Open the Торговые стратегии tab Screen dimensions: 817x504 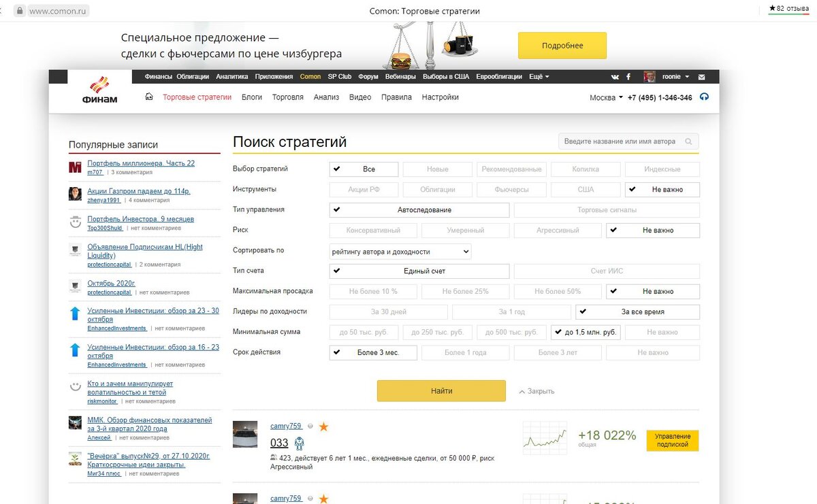click(x=197, y=97)
